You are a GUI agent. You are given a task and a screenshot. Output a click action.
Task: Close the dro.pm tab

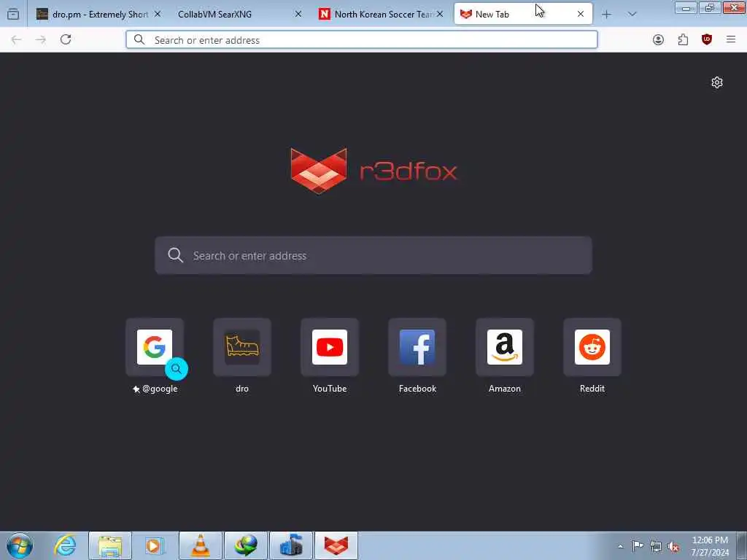158,14
